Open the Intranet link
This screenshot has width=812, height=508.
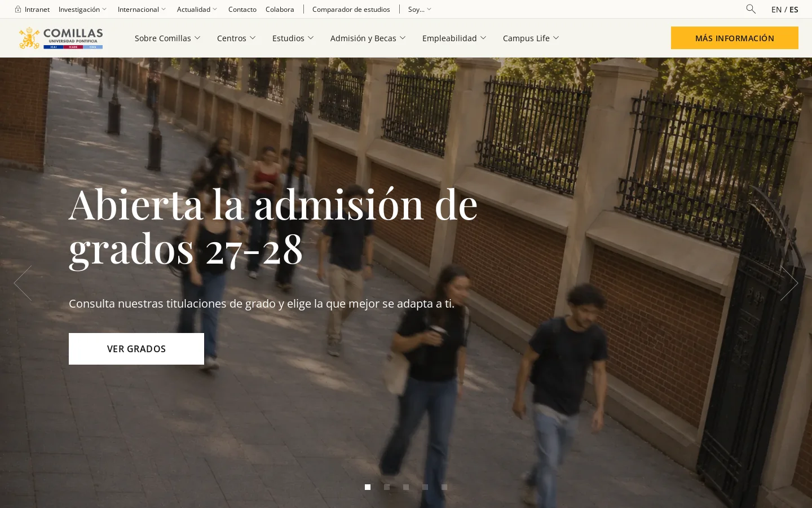37,10
